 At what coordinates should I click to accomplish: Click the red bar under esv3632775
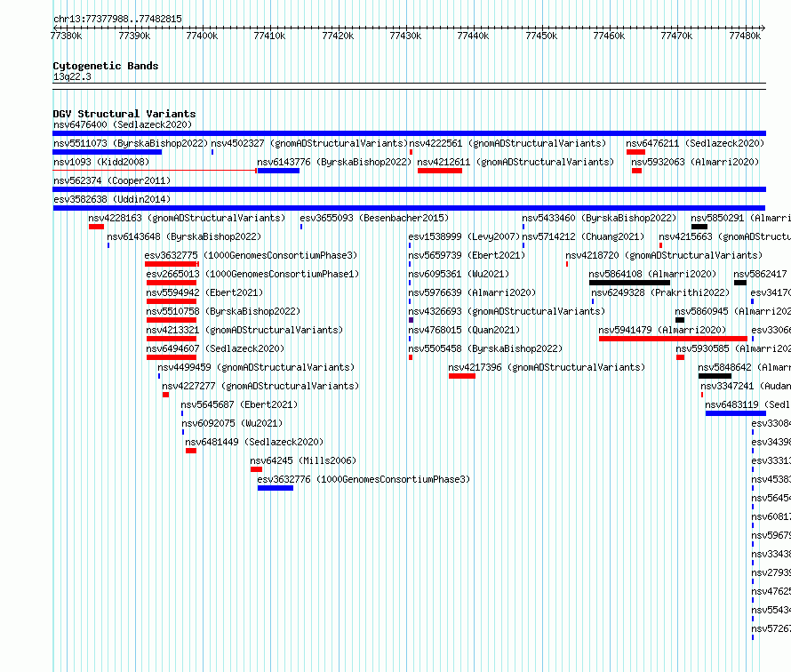172,264
